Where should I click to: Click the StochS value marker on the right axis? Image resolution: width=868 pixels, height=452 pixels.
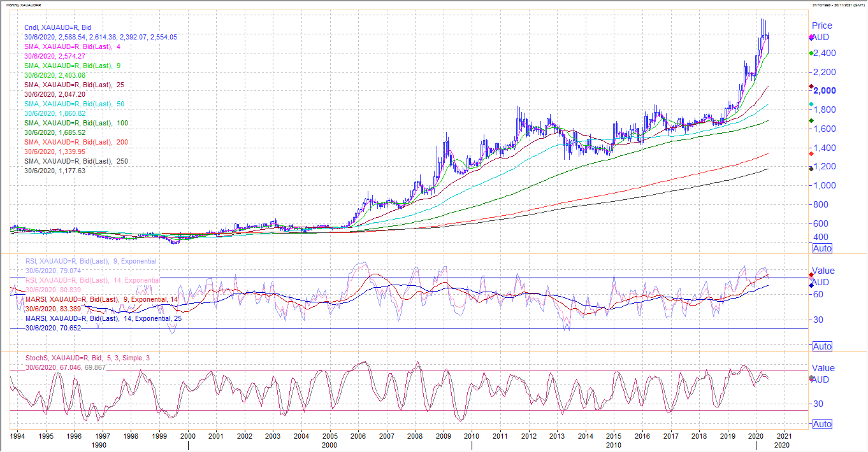tap(810, 378)
